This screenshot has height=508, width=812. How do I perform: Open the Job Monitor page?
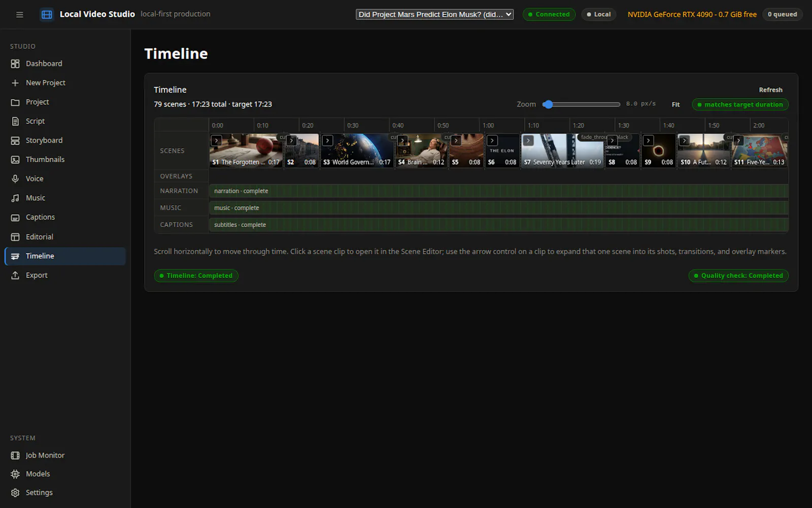tap(65, 456)
